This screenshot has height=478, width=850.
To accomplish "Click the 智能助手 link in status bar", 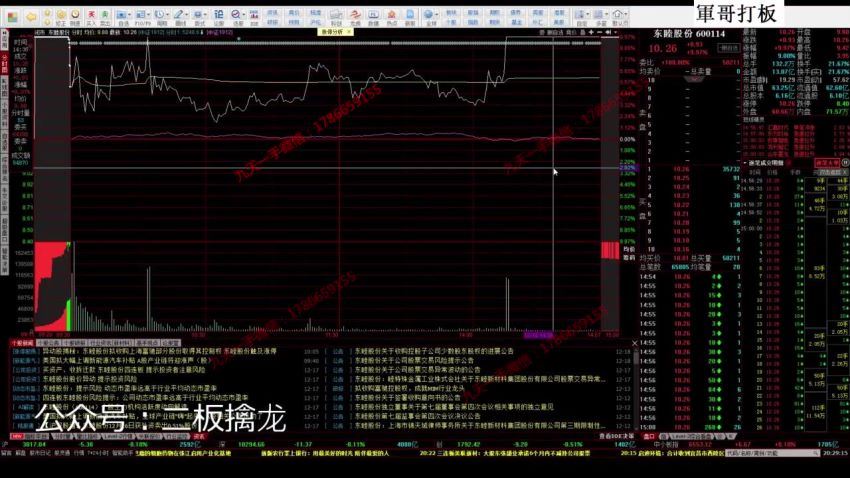I will click(x=122, y=453).
